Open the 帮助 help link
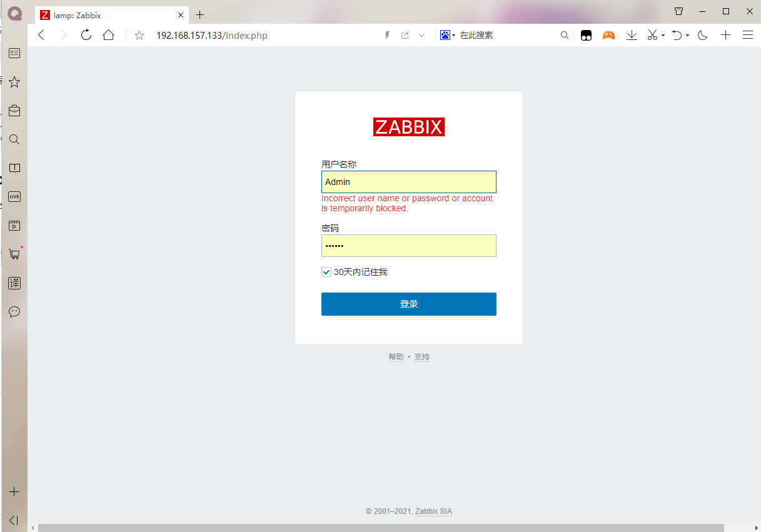The height and width of the screenshot is (532, 761). (396, 357)
